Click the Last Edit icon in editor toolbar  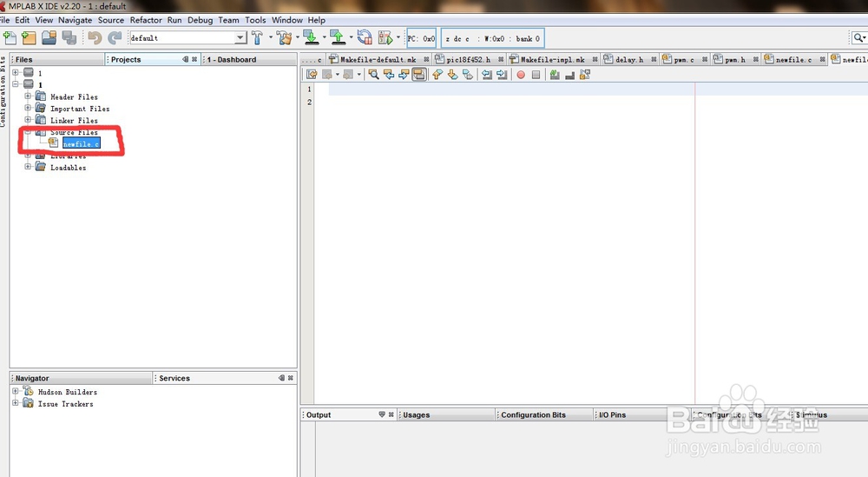[x=312, y=74]
